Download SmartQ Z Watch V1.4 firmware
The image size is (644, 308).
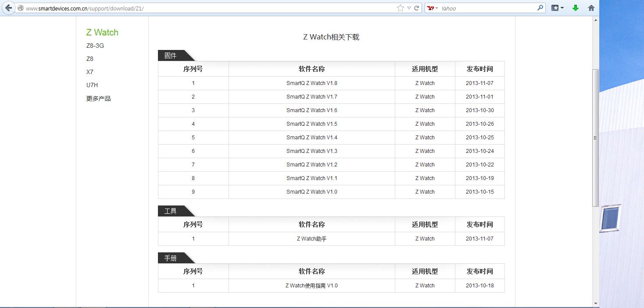coord(312,138)
